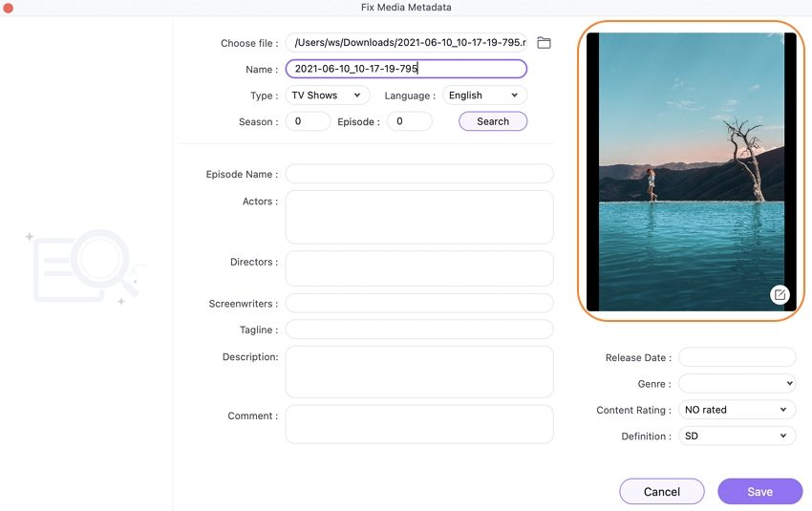This screenshot has width=812, height=511.
Task: Click the purple Save button
Action: pos(759,491)
